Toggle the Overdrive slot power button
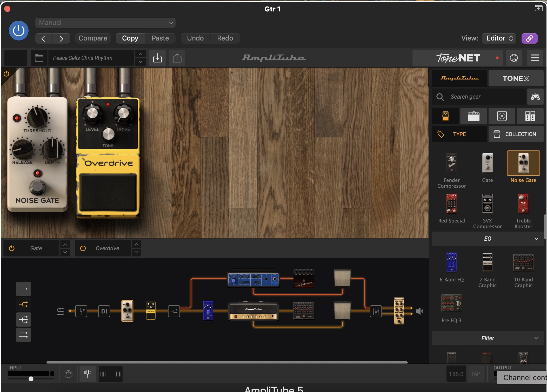The height and width of the screenshot is (392, 547). tap(83, 248)
